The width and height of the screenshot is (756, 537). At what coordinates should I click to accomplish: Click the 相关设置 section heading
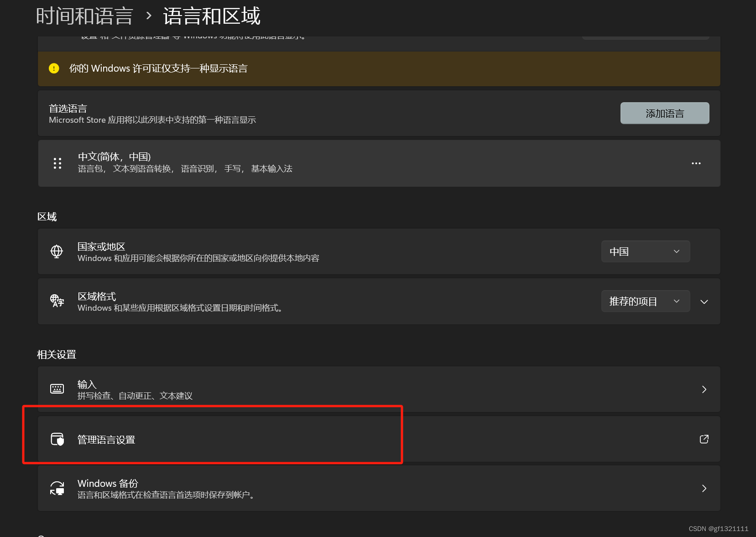(x=57, y=355)
